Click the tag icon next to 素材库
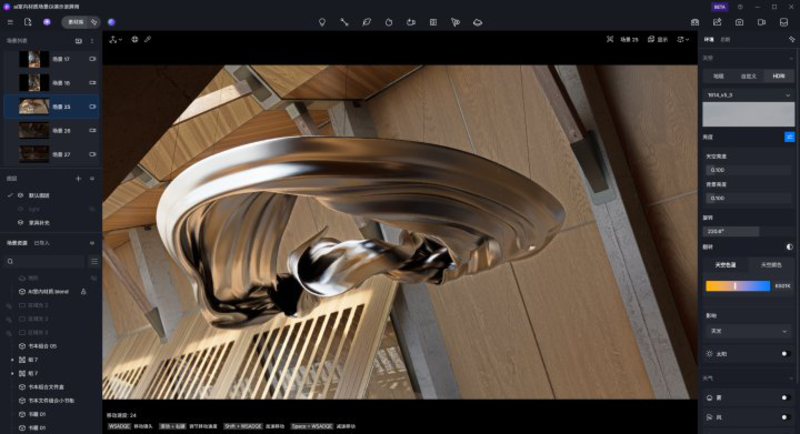 tap(94, 22)
